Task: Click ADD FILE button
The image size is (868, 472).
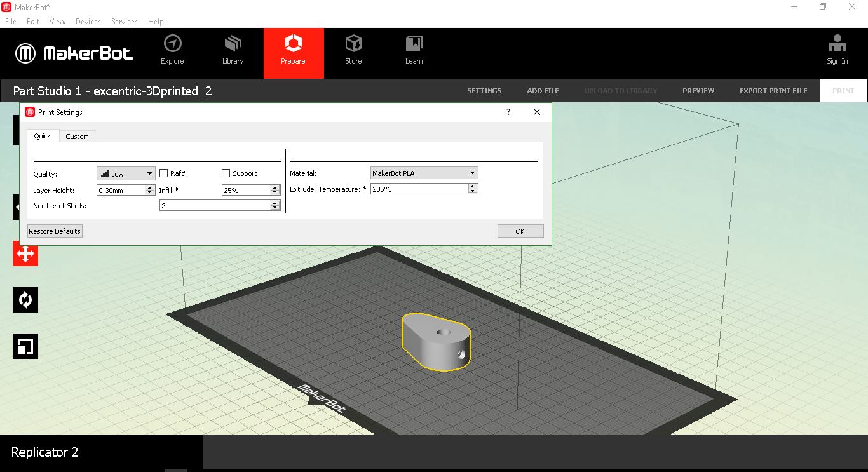Action: point(543,91)
